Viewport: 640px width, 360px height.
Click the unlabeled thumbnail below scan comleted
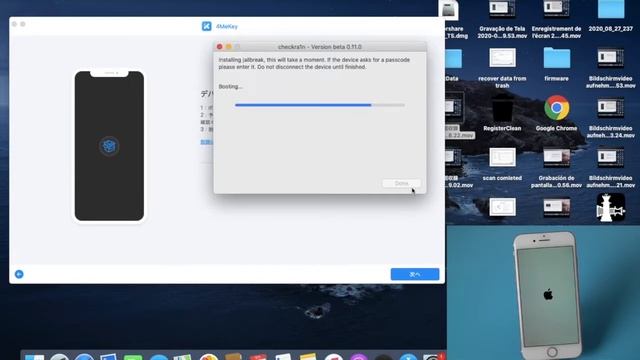502,207
